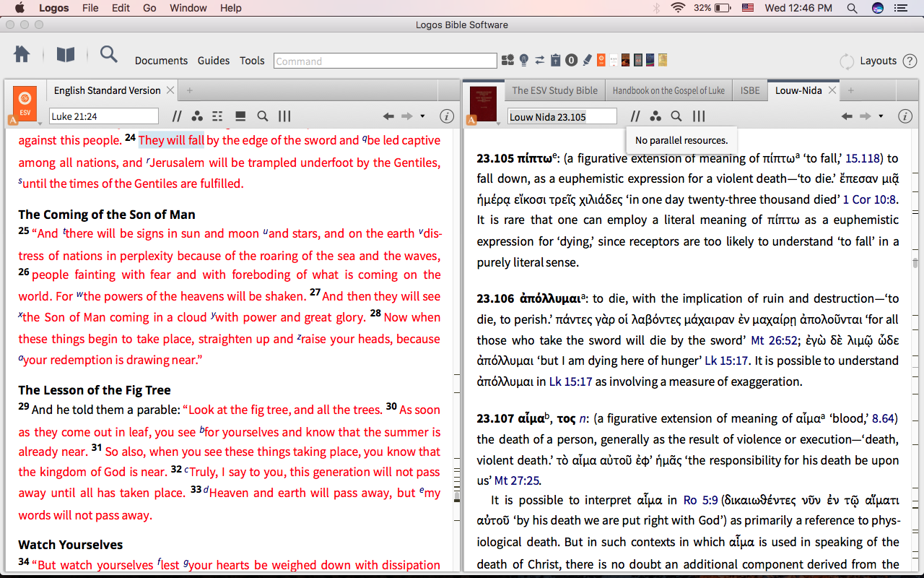The width and height of the screenshot is (924, 578).
Task: Expand the ESV panel history dropdown arrow
Action: click(422, 116)
